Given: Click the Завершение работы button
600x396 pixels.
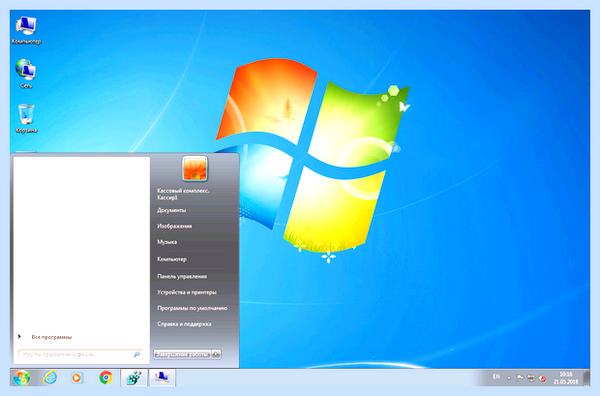Looking at the screenshot, I should tap(182, 355).
